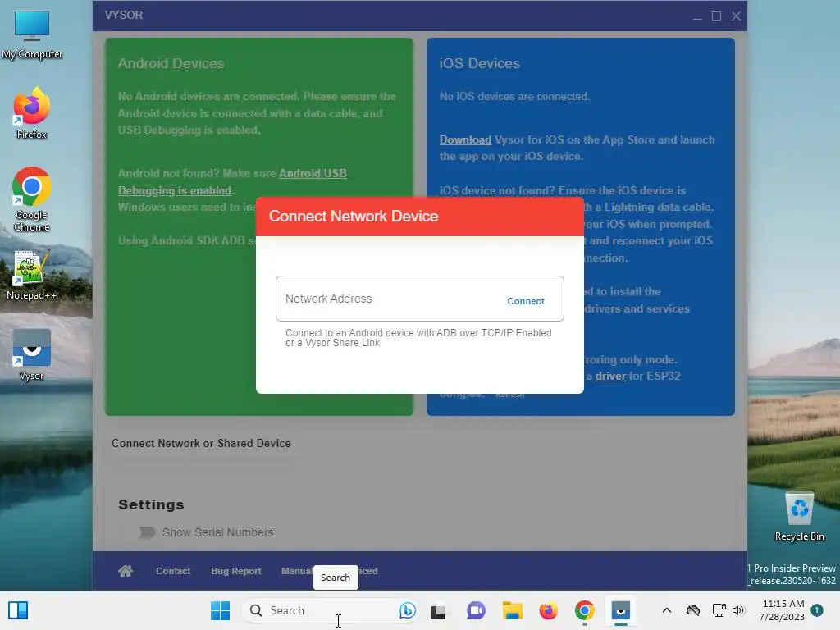
Task: Click the cloud sync tray icon
Action: coord(693,610)
